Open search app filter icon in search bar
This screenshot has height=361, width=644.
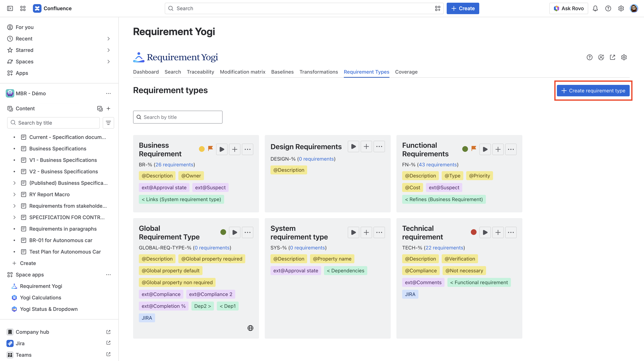coord(438,9)
